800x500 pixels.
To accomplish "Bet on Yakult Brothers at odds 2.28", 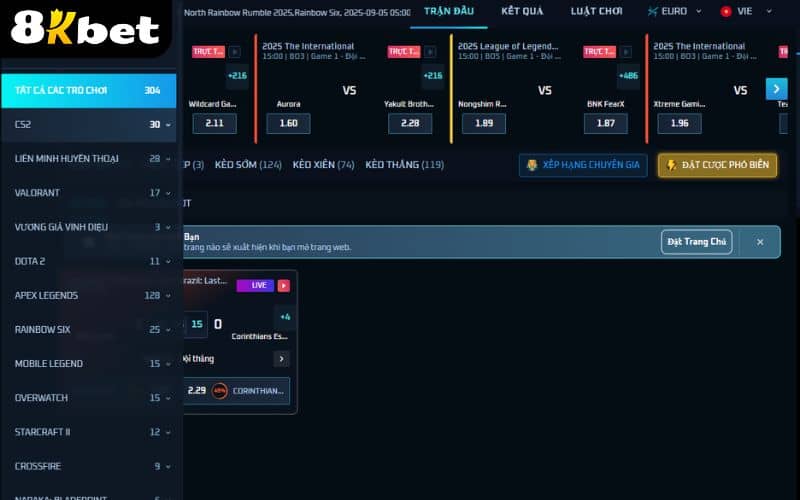I will tap(410, 123).
